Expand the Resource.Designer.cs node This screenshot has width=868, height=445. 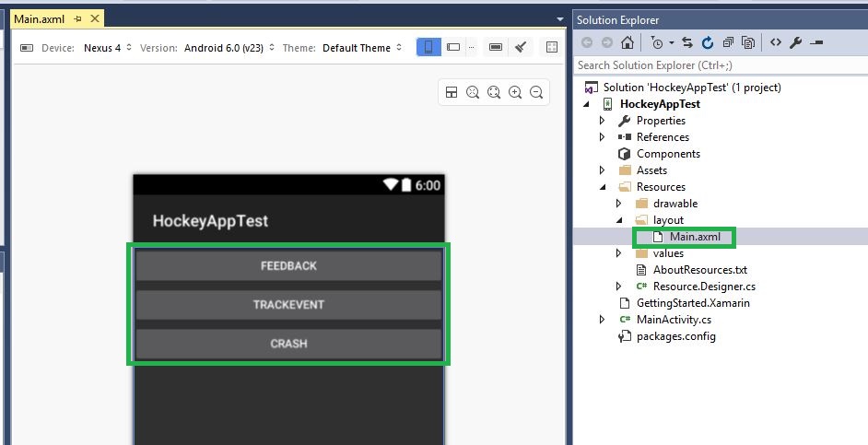point(619,287)
